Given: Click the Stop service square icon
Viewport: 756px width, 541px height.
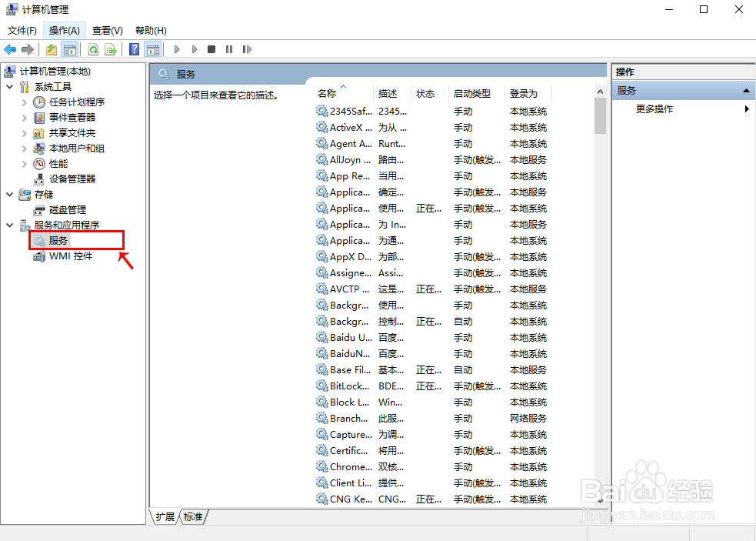Looking at the screenshot, I should pos(211,49).
